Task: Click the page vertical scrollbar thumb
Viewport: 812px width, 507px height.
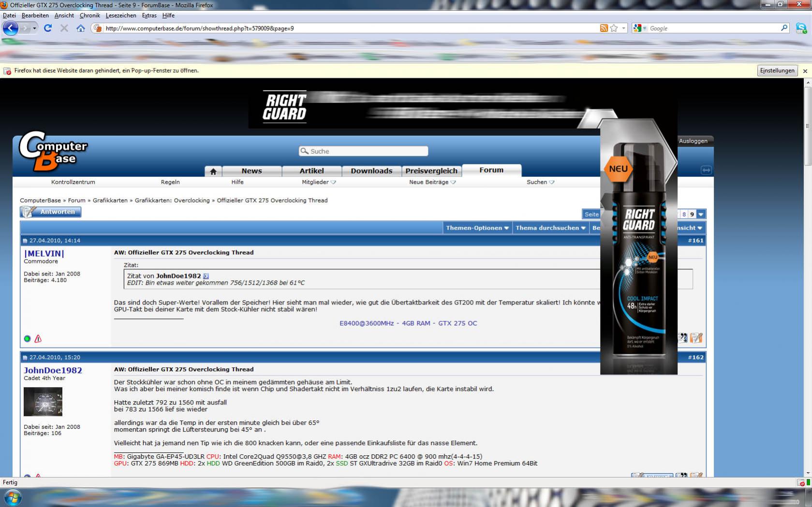Action: (x=808, y=127)
